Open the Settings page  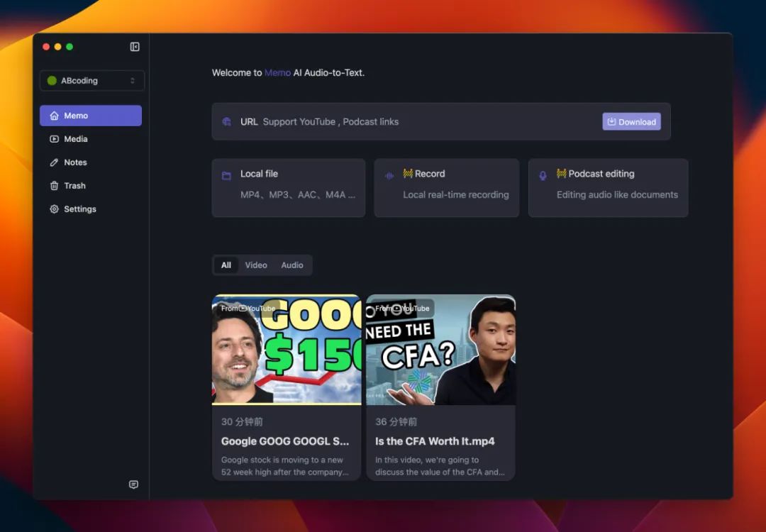[x=79, y=209]
